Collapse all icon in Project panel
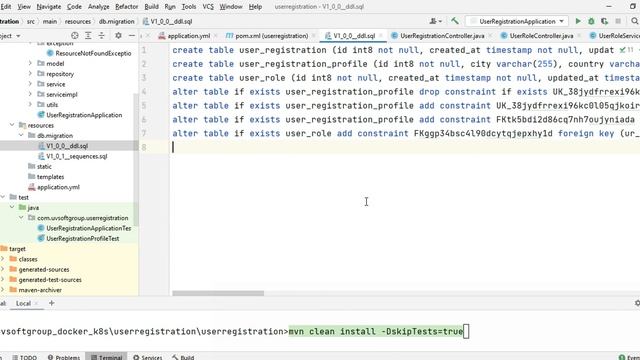Screen dimensions: 640x360 [102, 36]
